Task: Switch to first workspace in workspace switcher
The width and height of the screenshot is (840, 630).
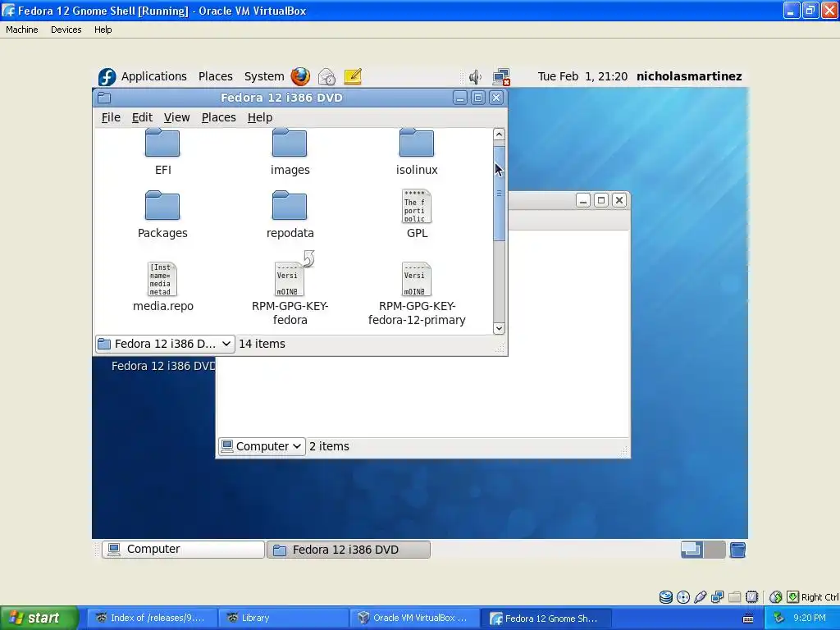Action: [x=692, y=550]
